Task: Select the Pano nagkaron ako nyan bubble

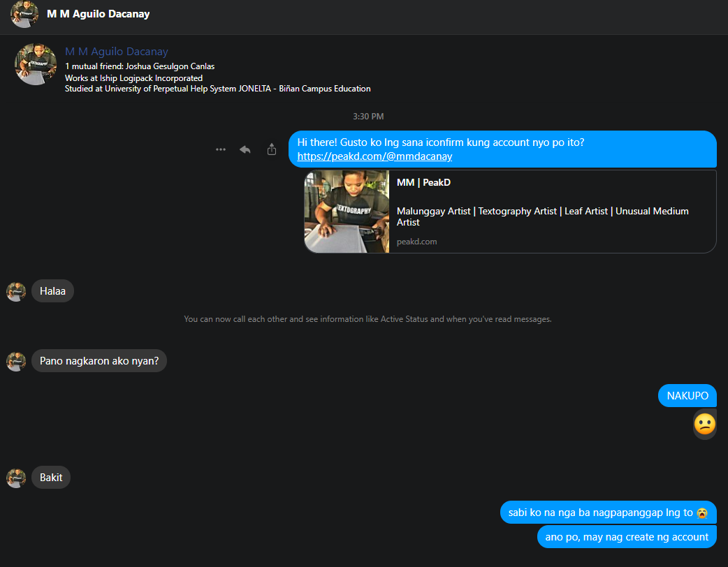Action: [x=99, y=361]
